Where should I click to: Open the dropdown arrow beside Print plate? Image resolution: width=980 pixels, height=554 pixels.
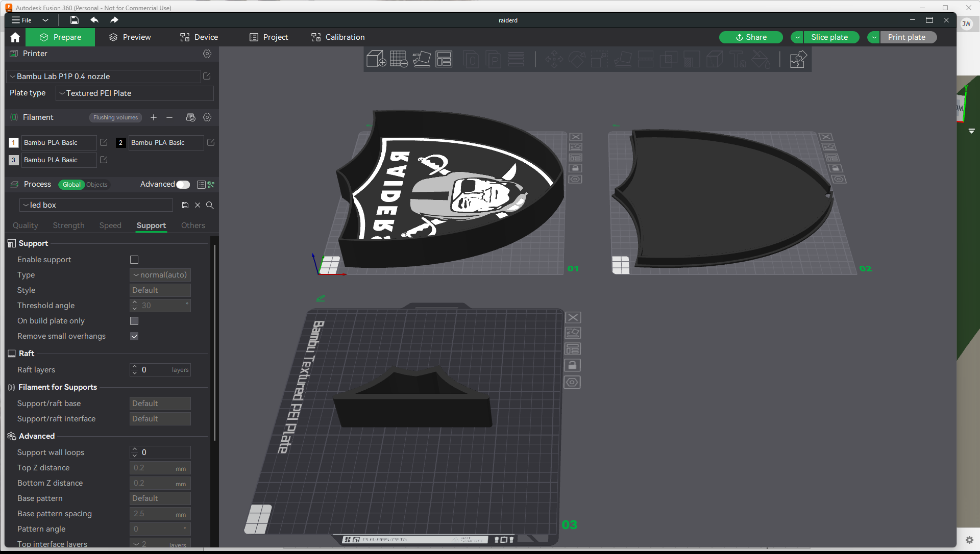point(874,37)
